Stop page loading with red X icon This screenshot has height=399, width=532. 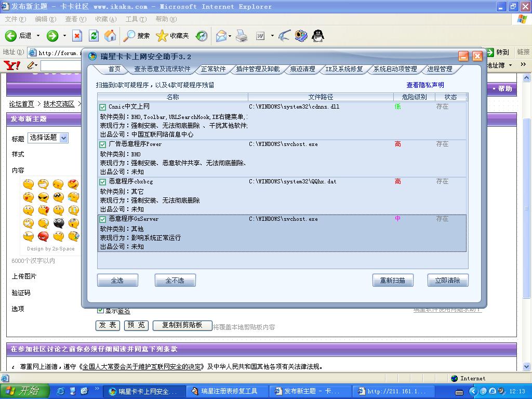77,36
